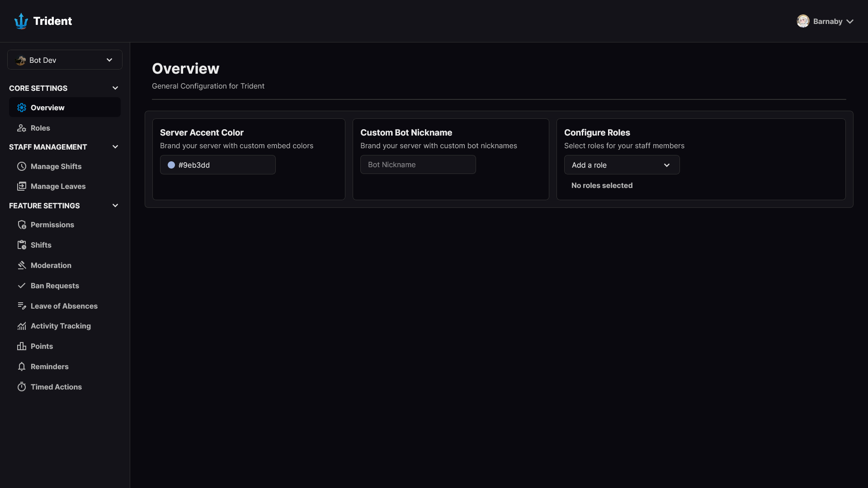Collapse the Feature Settings section
This screenshot has height=488, width=868.
pyautogui.click(x=115, y=206)
